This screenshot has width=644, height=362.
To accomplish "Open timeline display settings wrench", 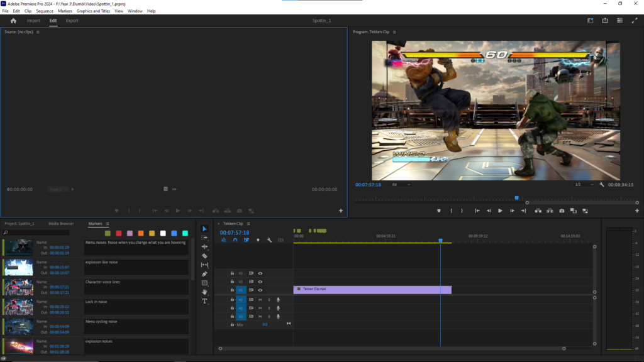I will [x=269, y=240].
